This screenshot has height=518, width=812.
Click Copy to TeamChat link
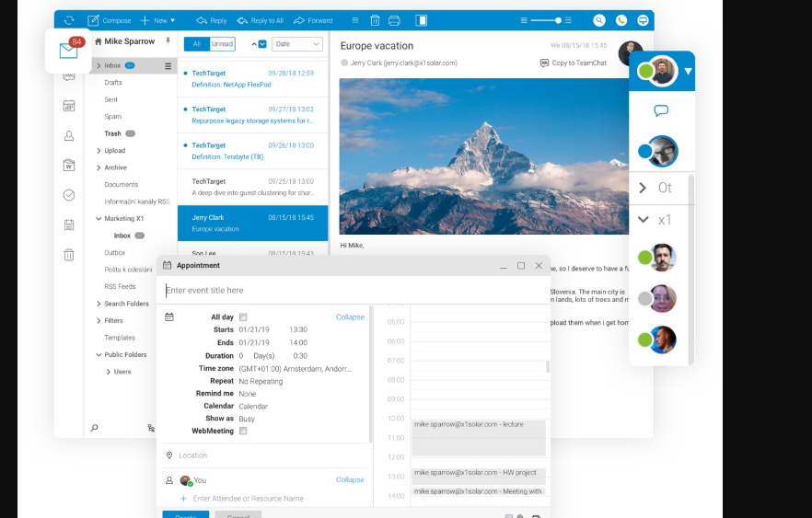click(576, 63)
